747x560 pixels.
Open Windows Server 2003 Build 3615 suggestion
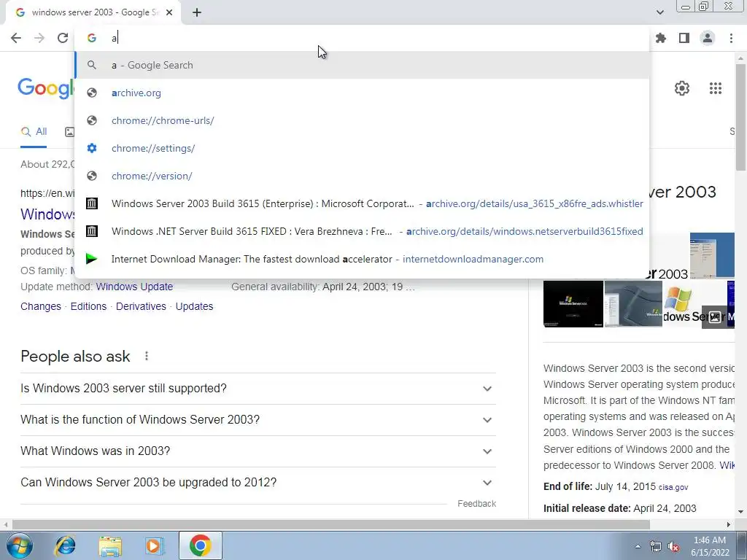click(362, 204)
